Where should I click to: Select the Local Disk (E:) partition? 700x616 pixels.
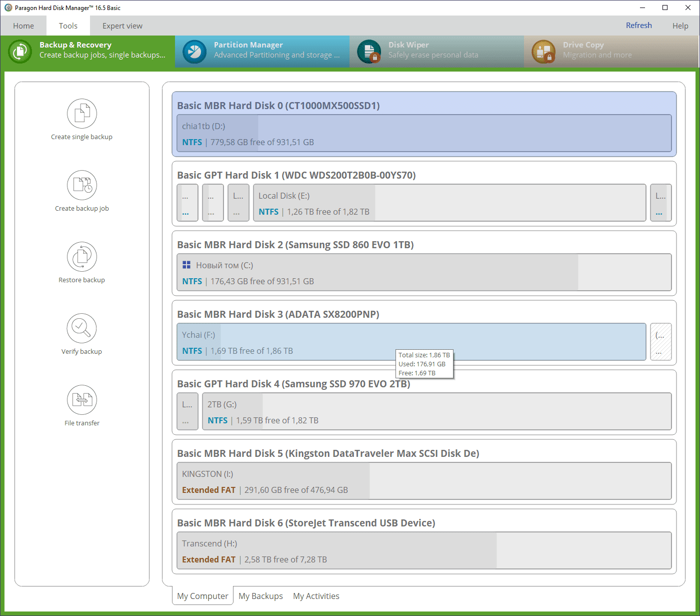pos(449,203)
